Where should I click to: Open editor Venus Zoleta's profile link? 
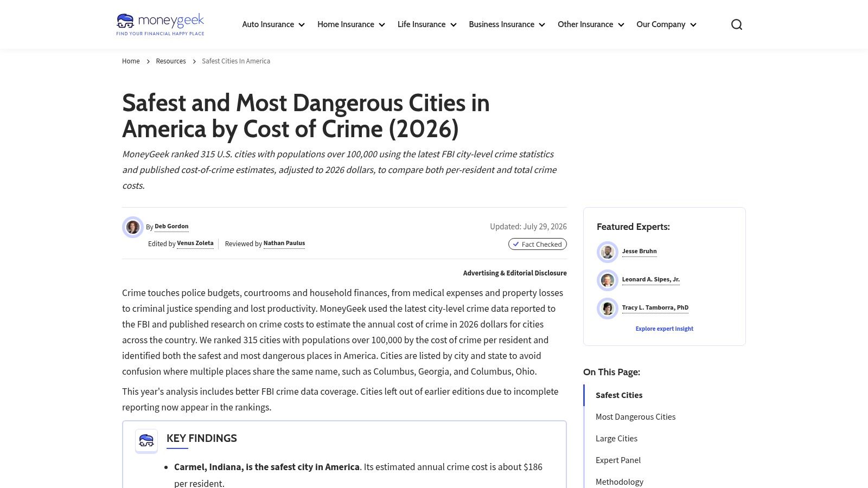coord(195,243)
